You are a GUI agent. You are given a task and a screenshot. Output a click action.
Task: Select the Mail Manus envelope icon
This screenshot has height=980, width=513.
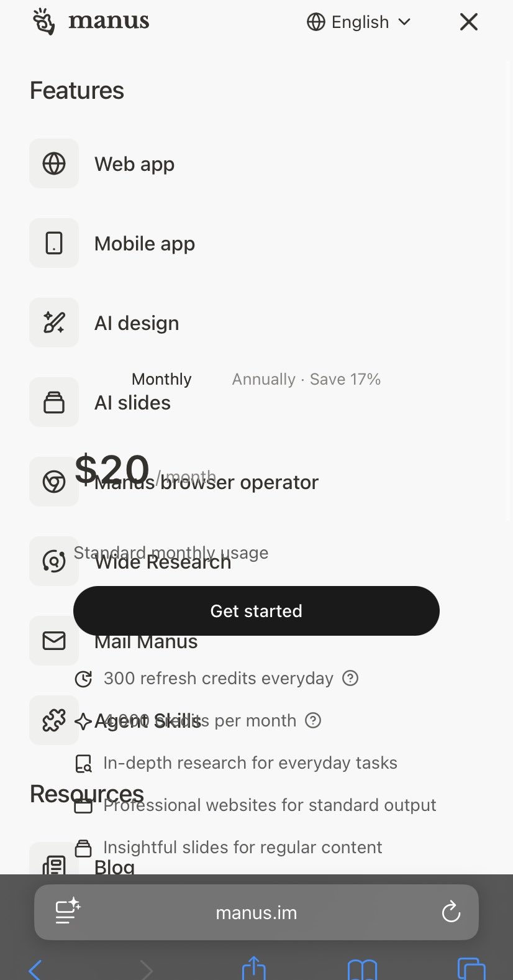click(54, 641)
